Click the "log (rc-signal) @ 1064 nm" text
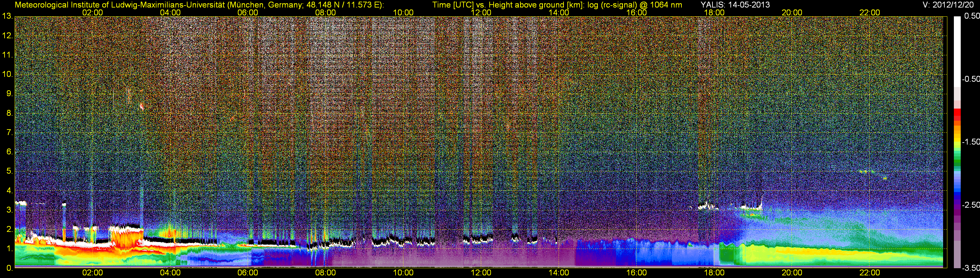This screenshot has height=278, width=980. [635, 5]
